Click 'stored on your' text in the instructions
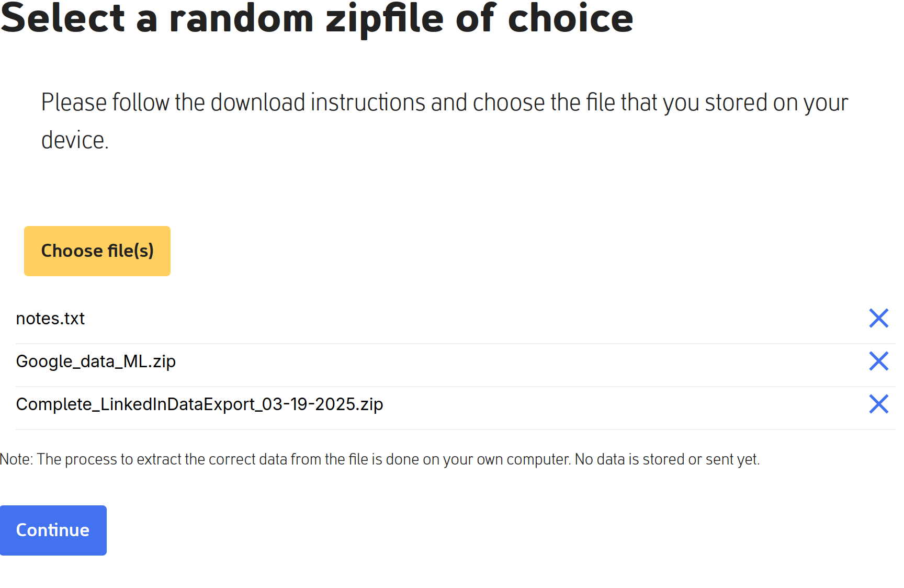This screenshot has height=588, width=904. 776,103
